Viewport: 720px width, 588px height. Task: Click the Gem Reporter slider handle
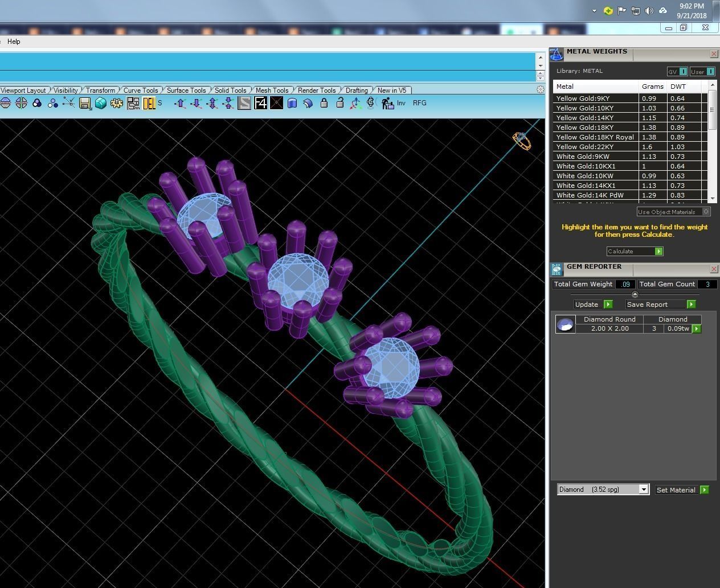tap(635, 294)
